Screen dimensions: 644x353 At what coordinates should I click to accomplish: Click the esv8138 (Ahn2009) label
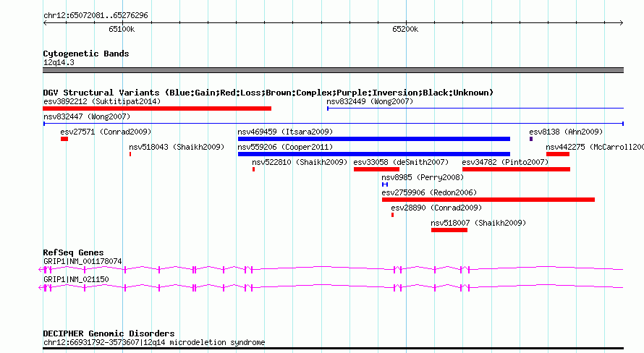[x=566, y=132]
